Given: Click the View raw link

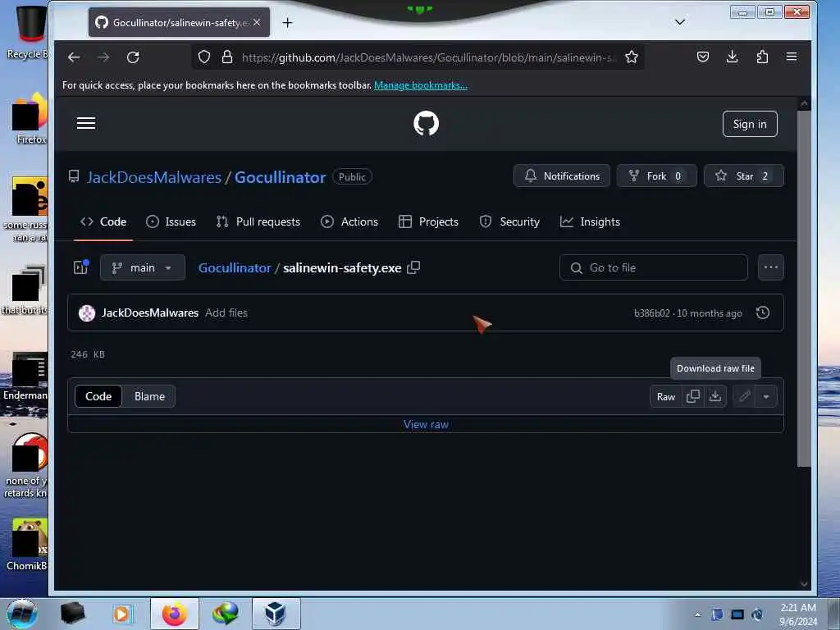Looking at the screenshot, I should (x=426, y=424).
